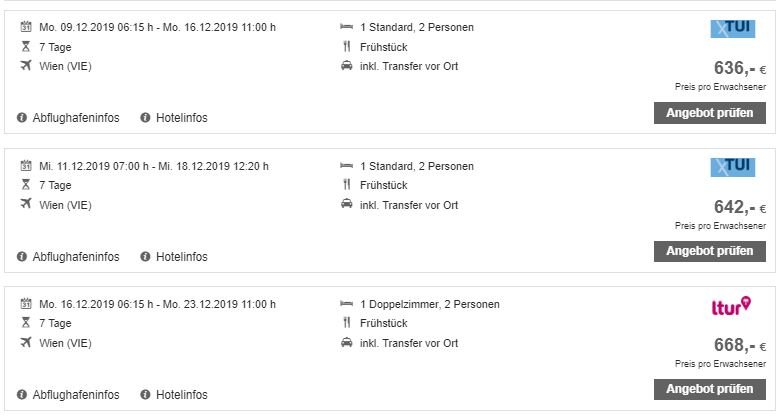Check the 636 euro TUI offer
Screen dimensions: 781x417
tap(709, 113)
